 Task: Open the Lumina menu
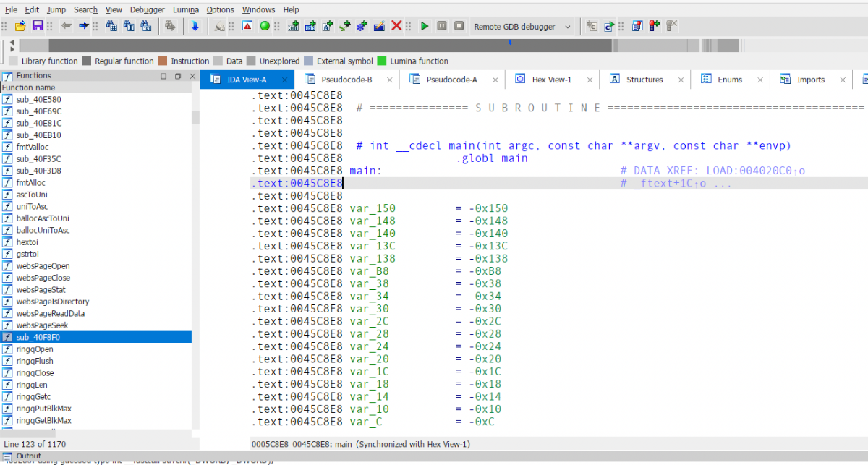point(186,9)
